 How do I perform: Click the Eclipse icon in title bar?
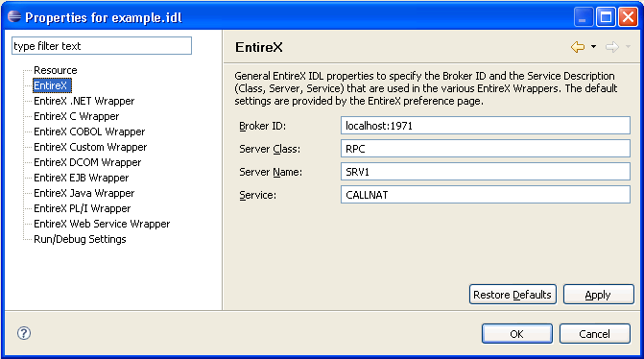pyautogui.click(x=14, y=17)
